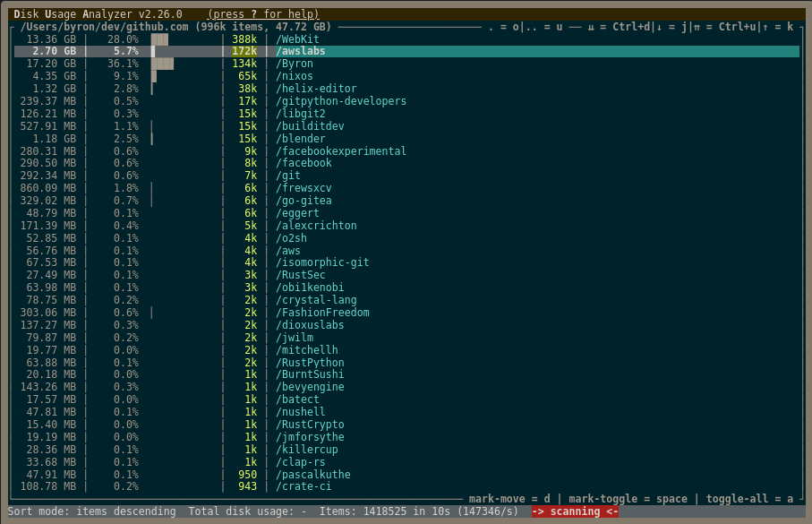Click the highlighted 172k item count

[244, 51]
